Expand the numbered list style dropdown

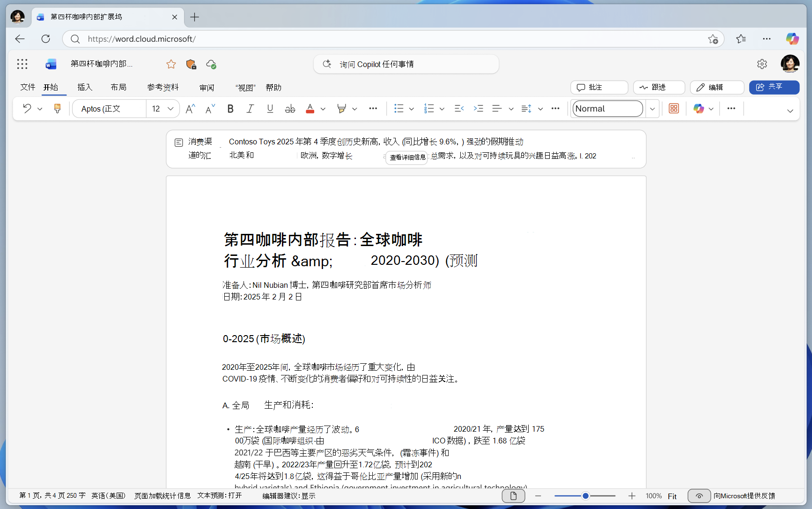click(x=442, y=109)
